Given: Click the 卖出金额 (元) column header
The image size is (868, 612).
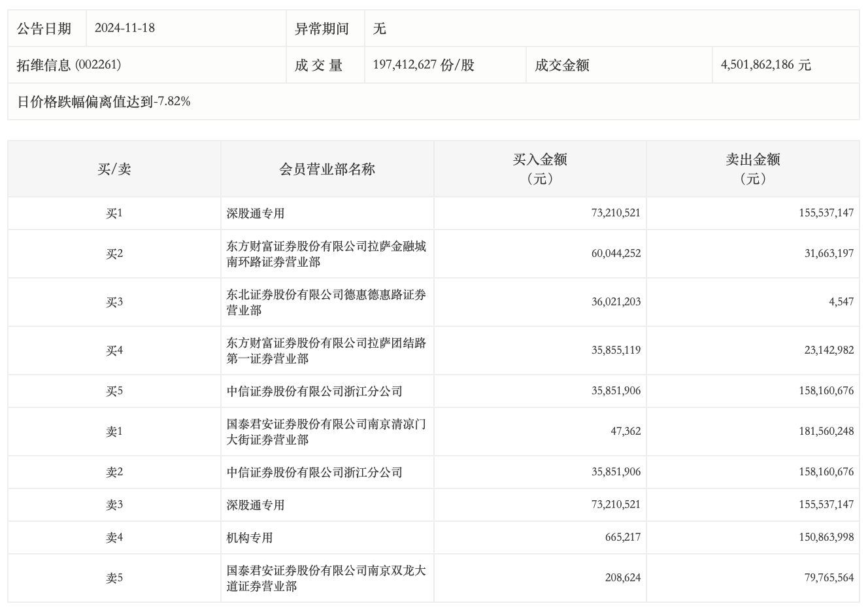Looking at the screenshot, I should tap(752, 169).
